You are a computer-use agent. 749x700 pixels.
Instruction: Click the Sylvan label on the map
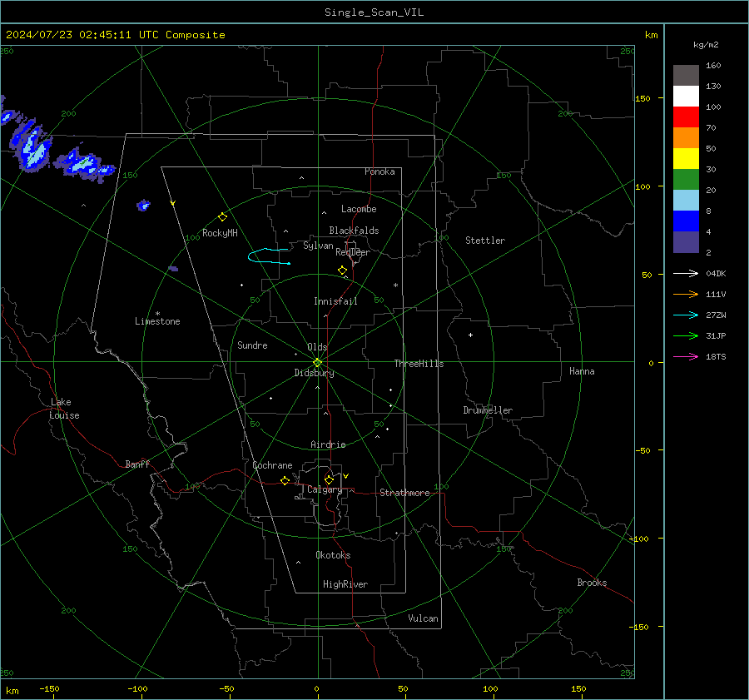pos(318,246)
